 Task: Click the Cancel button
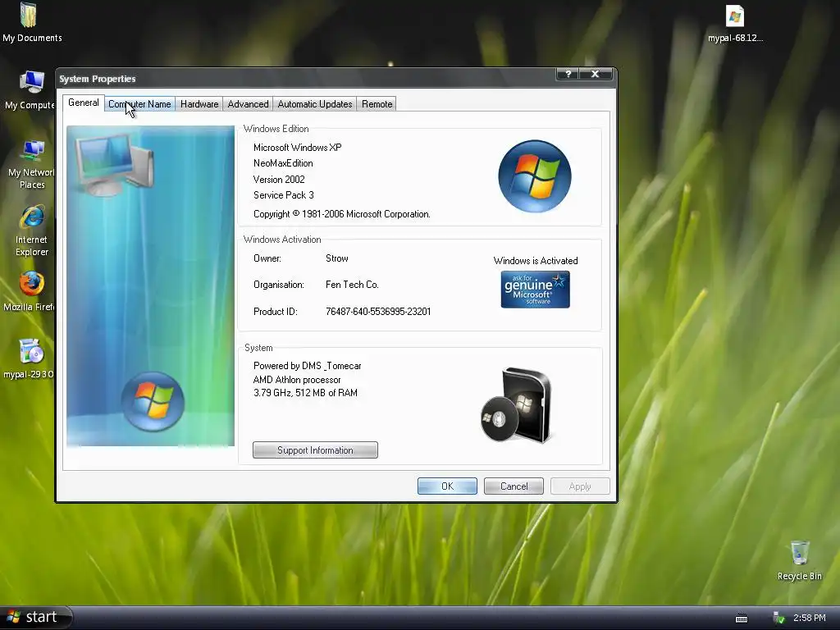[x=514, y=486]
